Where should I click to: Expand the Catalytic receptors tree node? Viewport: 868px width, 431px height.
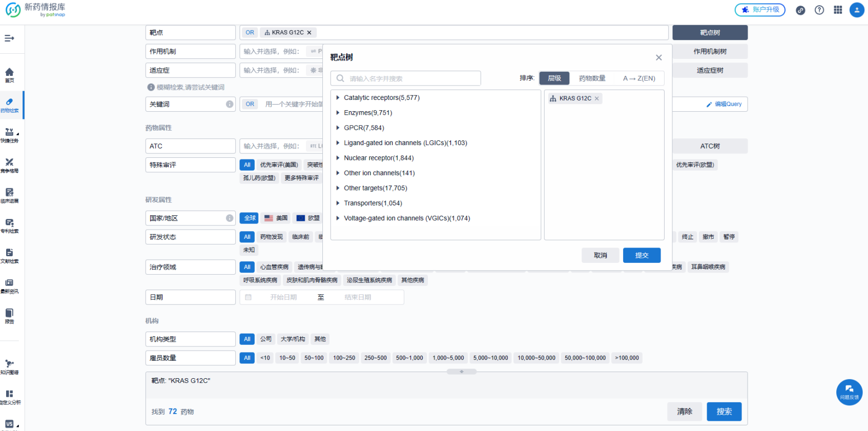(x=338, y=98)
